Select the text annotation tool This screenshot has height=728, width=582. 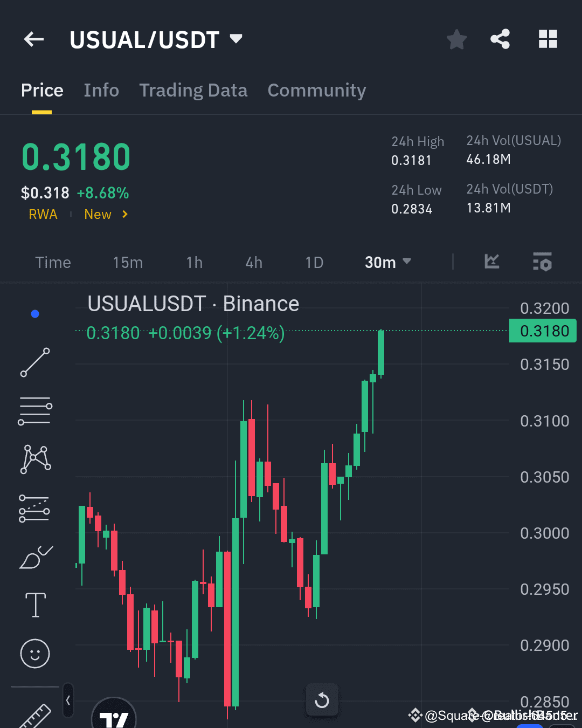tap(35, 605)
